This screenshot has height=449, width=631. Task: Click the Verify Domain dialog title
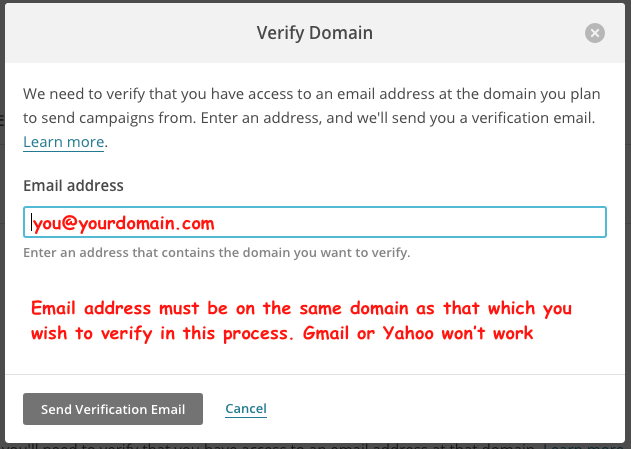click(x=315, y=33)
